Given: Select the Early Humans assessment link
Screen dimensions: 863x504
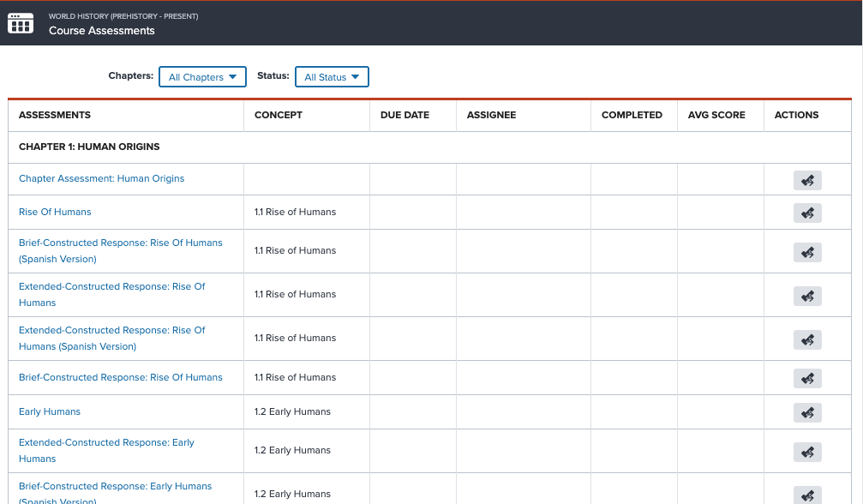Looking at the screenshot, I should tap(49, 411).
